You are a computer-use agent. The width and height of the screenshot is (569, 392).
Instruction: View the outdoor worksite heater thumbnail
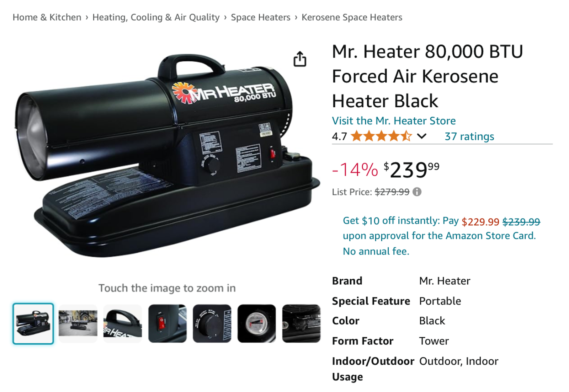(78, 323)
